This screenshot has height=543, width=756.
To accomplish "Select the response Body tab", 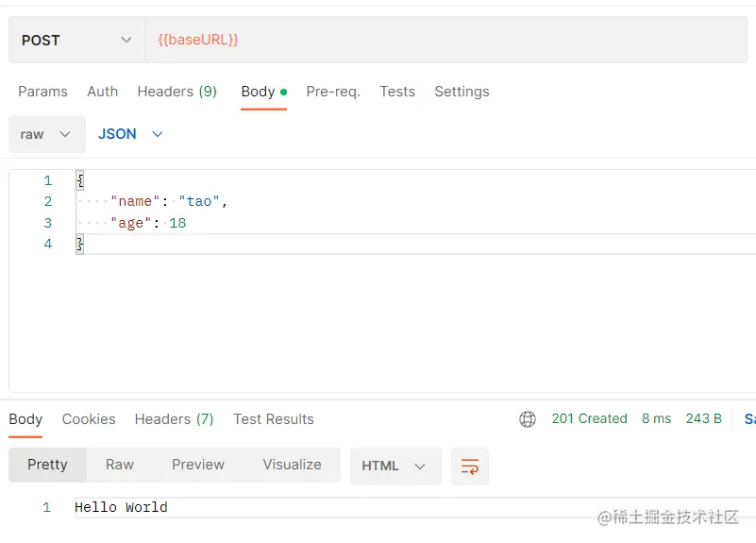I will click(x=25, y=419).
